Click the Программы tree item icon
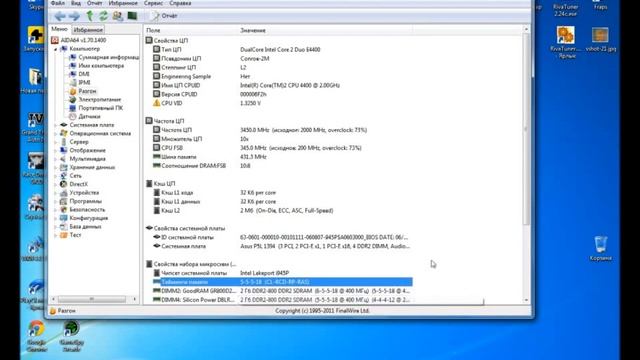Screen dimensions: 640x360 click(64, 201)
